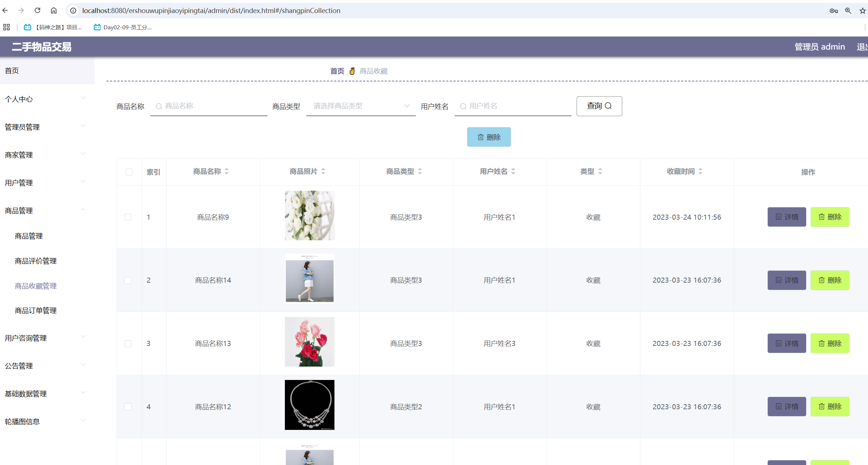View 详情 for 商品名称13
The height and width of the screenshot is (465, 868).
[787, 343]
